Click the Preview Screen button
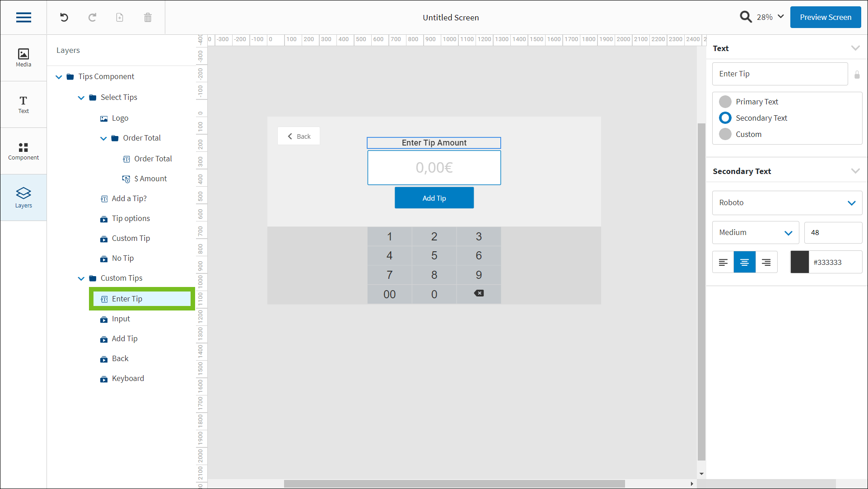Viewport: 868px width, 489px height. [x=825, y=17]
